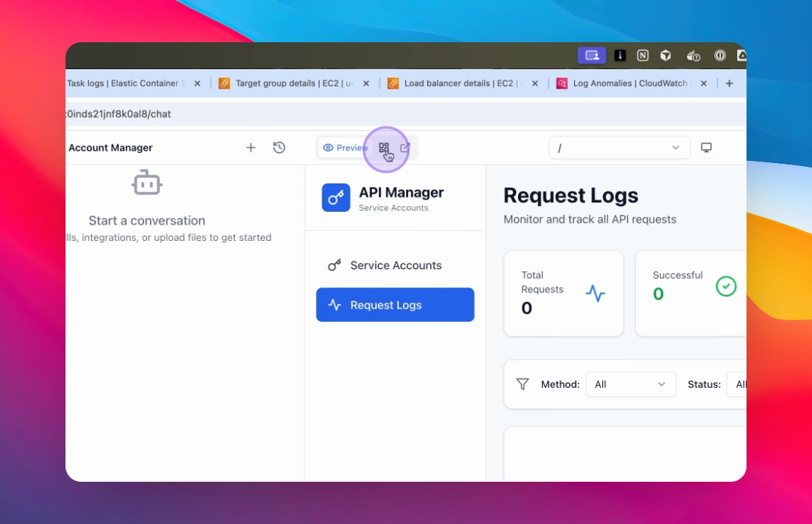Viewport: 812px width, 524px height.
Task: Open chat history clock icon
Action: (279, 148)
